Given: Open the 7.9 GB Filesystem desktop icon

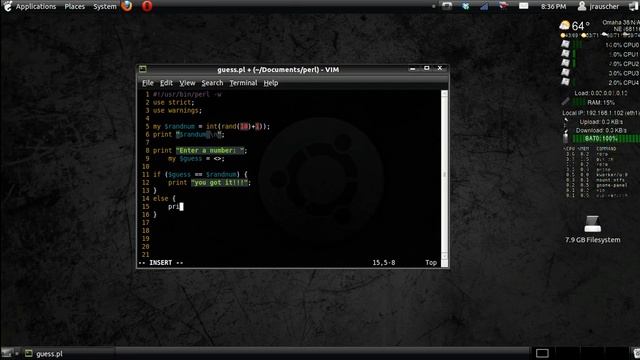Looking at the screenshot, I should [592, 230].
